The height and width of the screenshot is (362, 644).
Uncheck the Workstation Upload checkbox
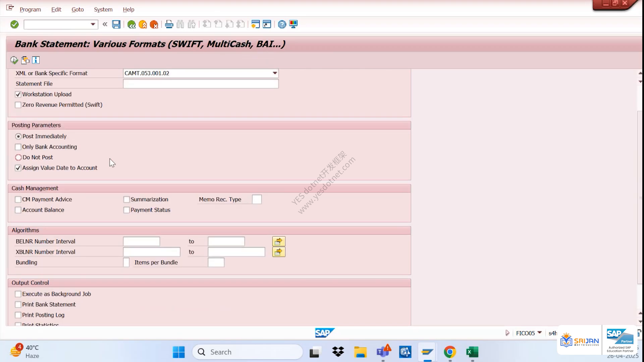pos(18,95)
